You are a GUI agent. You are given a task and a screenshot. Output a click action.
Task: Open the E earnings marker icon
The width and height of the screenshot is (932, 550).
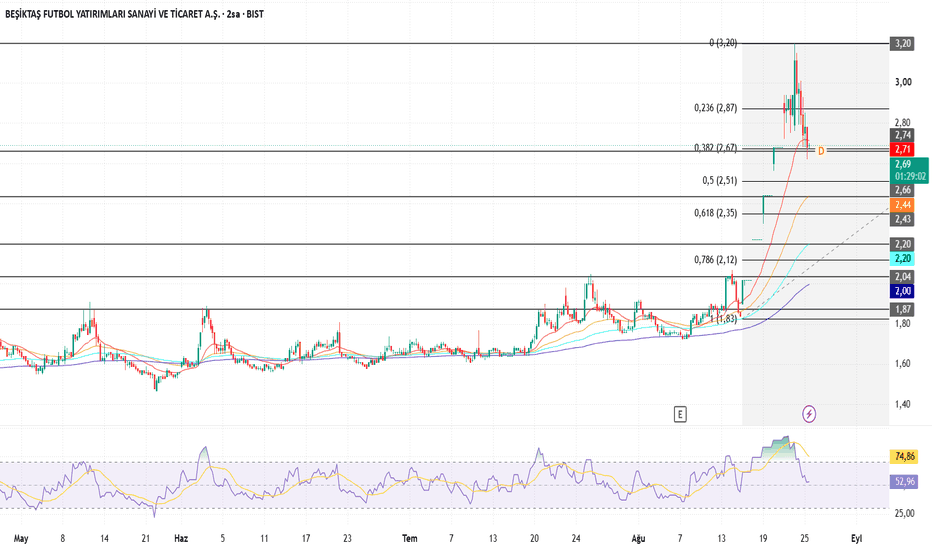coord(680,414)
